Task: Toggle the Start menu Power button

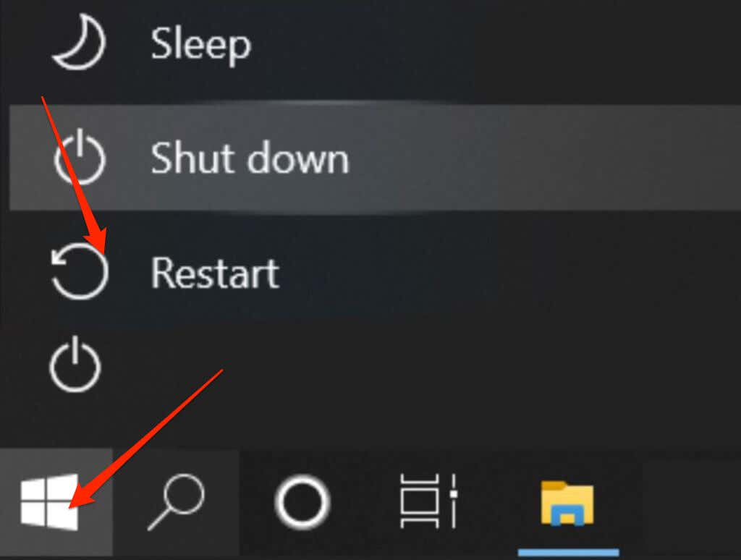Action: tap(75, 364)
